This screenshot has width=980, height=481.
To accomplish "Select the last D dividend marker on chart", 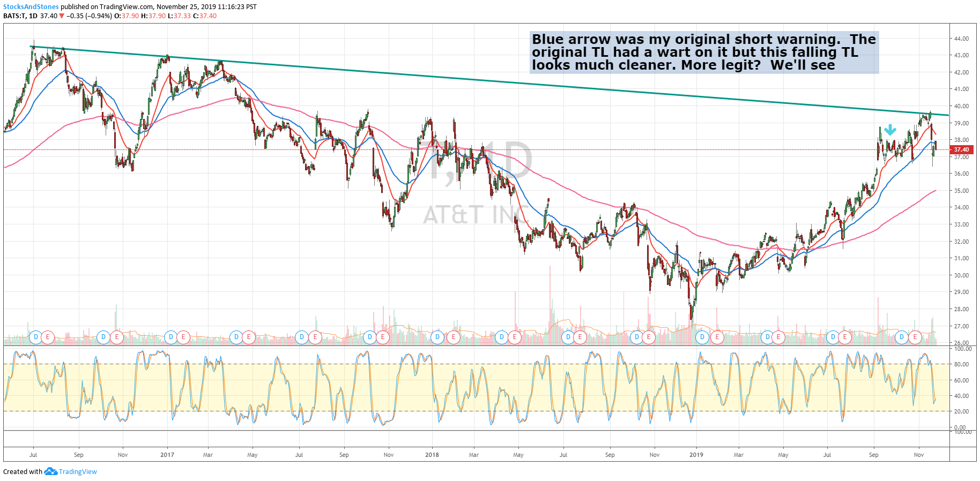I will tap(902, 337).
